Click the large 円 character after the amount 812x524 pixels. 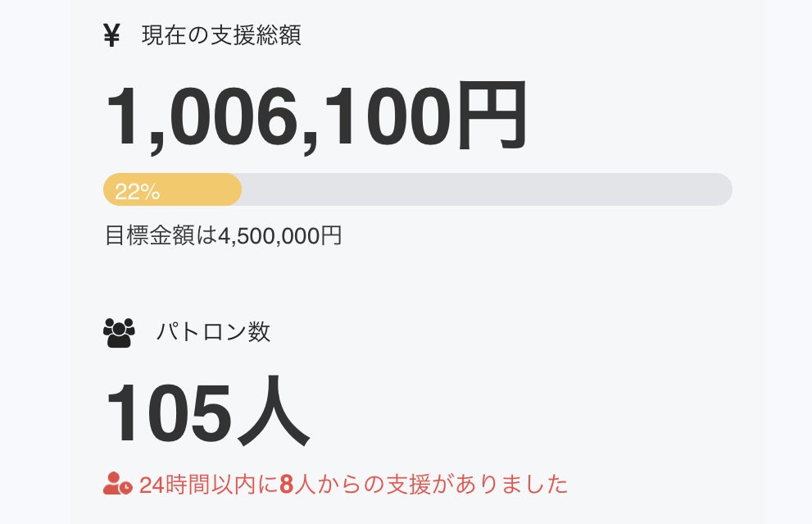(492, 117)
